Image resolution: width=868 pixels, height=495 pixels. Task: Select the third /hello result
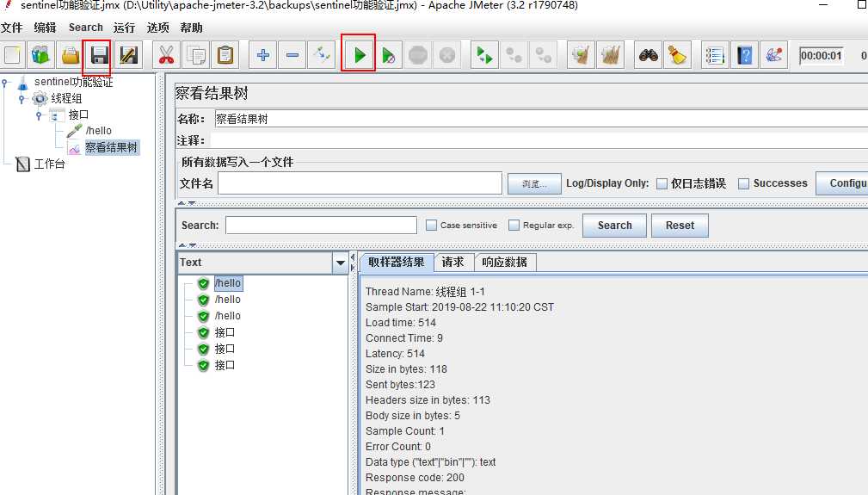click(227, 316)
